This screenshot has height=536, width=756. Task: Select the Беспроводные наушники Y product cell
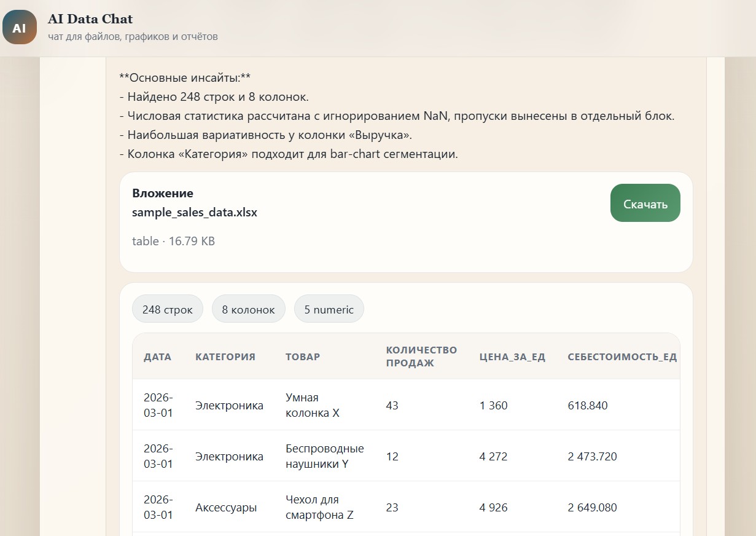point(325,456)
